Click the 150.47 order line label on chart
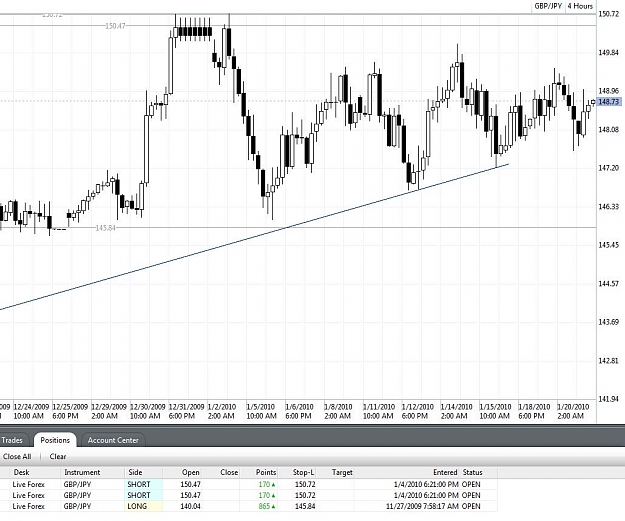625x521 pixels. (x=115, y=26)
